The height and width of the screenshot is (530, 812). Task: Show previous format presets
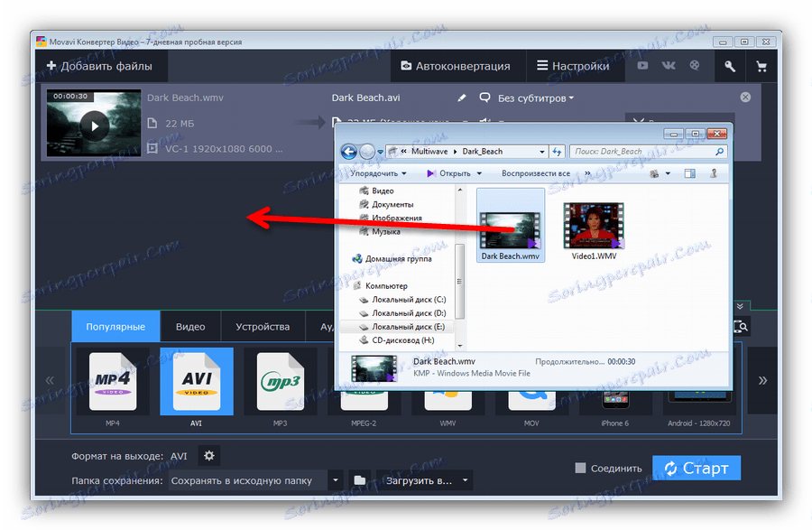click(x=50, y=381)
